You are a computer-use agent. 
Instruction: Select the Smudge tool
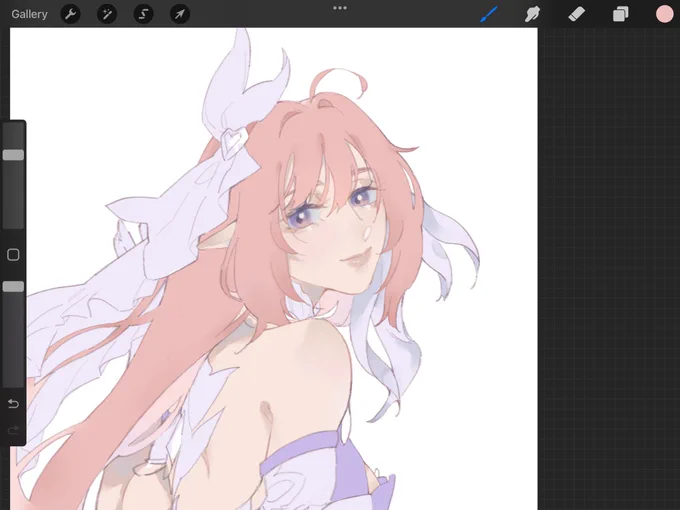pyautogui.click(x=532, y=14)
